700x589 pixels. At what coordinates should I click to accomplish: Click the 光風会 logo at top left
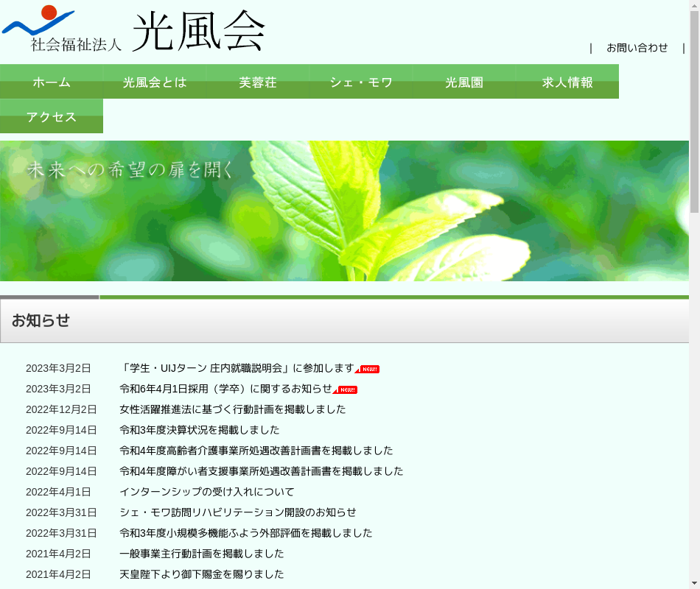133,29
